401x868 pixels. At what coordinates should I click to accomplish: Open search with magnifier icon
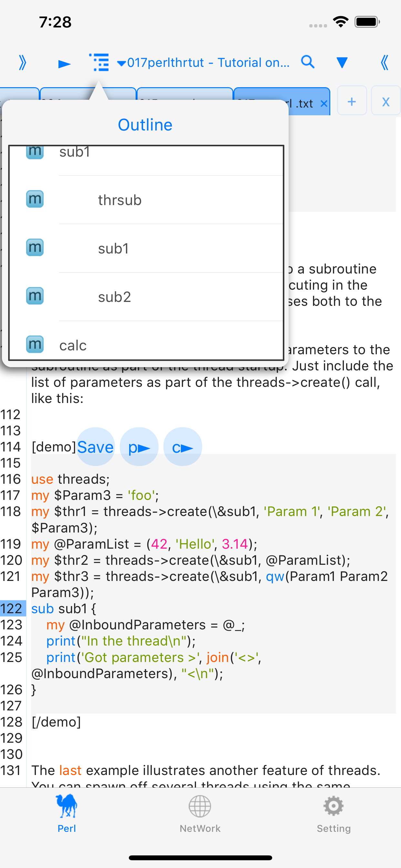click(x=308, y=62)
